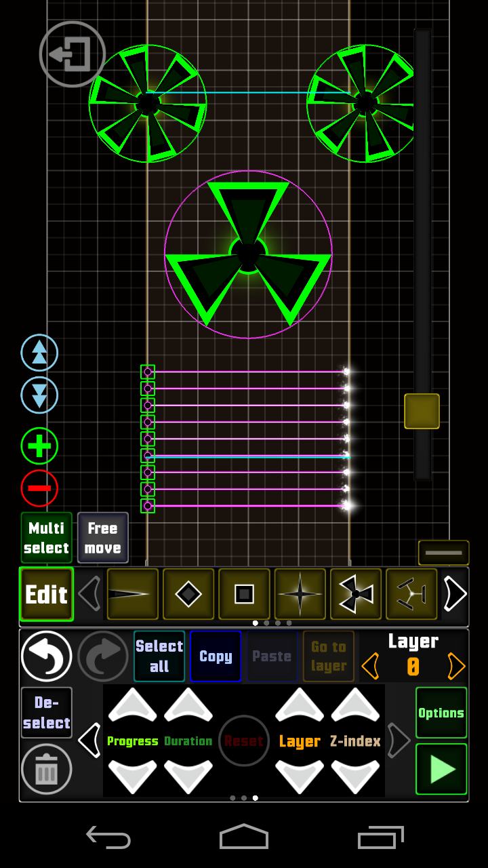
Task: Go to next layer with orange arrow
Action: [x=456, y=667]
